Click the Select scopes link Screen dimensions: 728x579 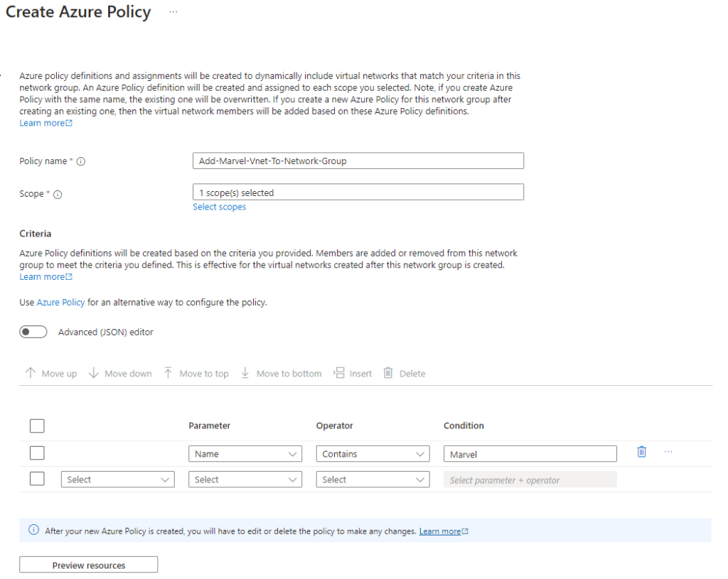pos(219,207)
